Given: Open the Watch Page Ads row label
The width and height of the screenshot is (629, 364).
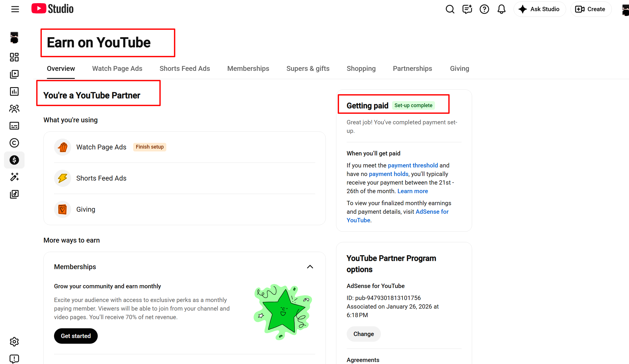Looking at the screenshot, I should 101,147.
